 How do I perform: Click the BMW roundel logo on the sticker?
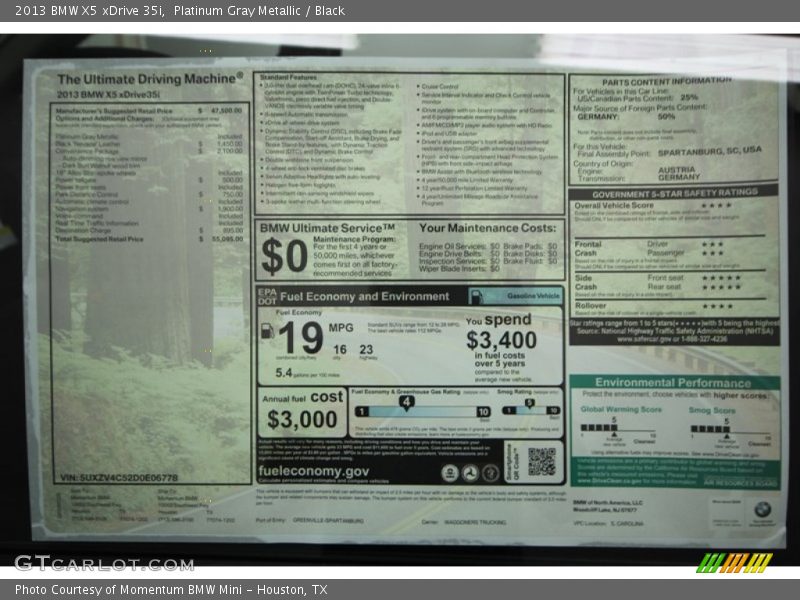763,509
